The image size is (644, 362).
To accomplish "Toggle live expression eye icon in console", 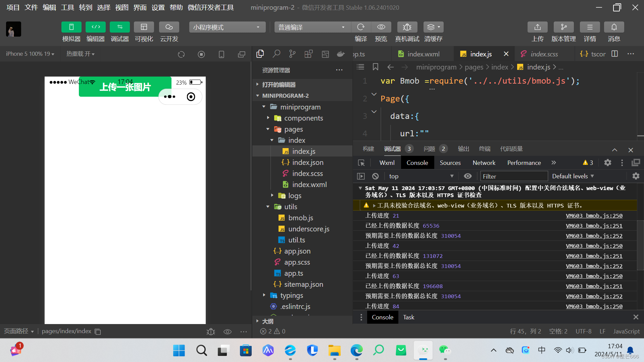I will [x=467, y=176].
